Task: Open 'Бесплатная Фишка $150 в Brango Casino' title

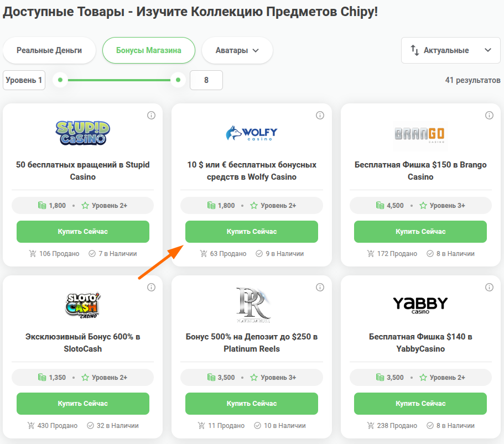Action: (x=420, y=171)
